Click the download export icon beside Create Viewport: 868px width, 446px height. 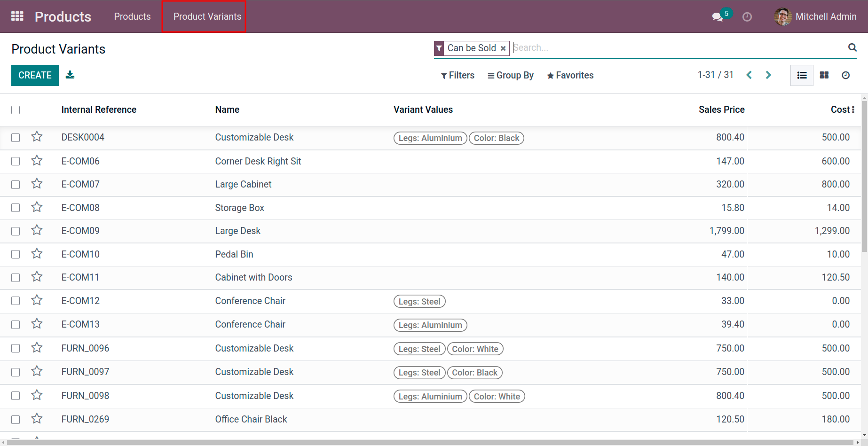click(70, 75)
